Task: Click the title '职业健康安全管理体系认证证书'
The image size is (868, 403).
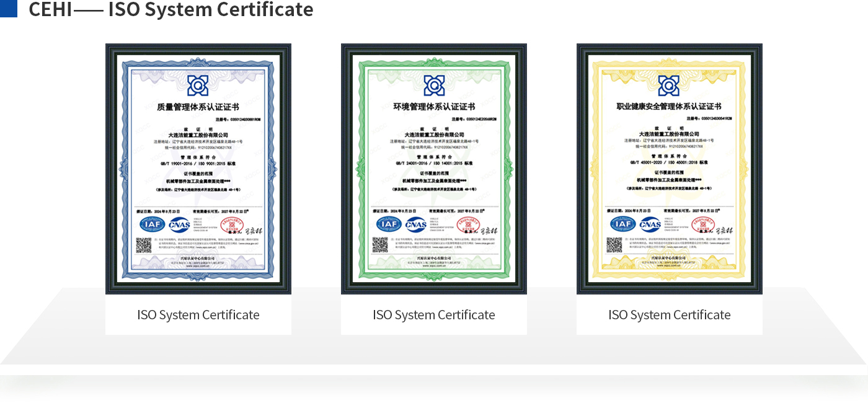Action: click(x=669, y=107)
